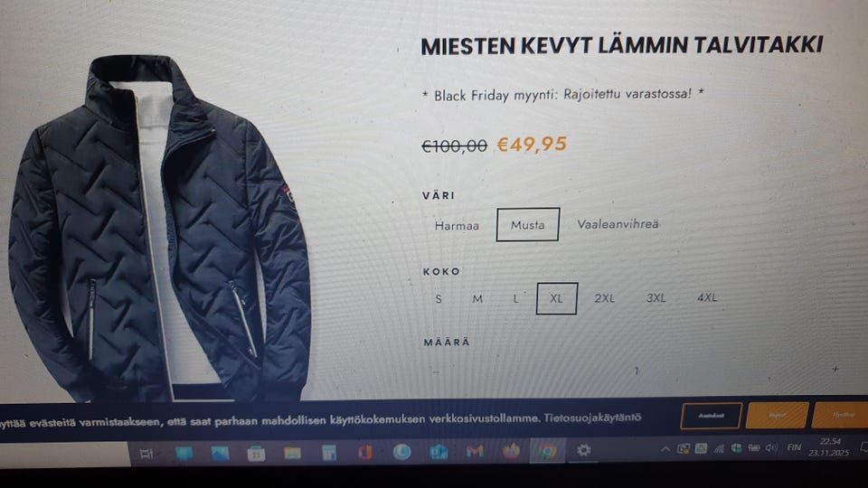
Task: Open File Explorer folder icon
Action: point(292,454)
